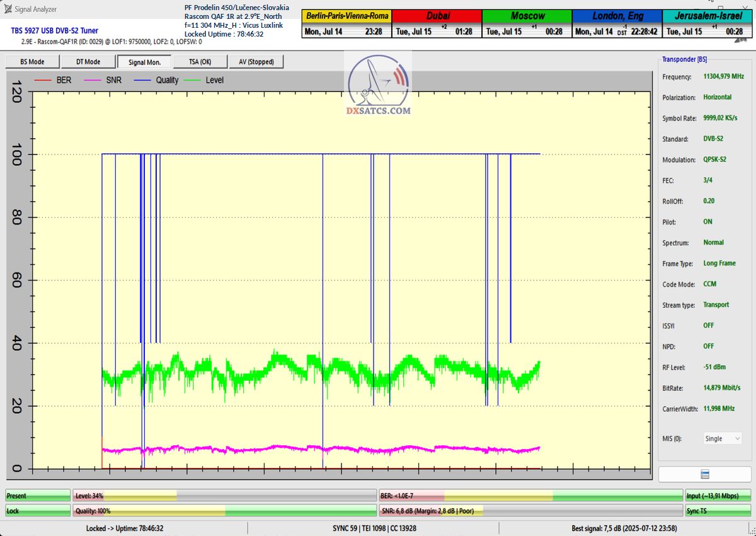Switch to BS Mode tab
Image resolution: width=756 pixels, height=536 pixels.
pyautogui.click(x=32, y=62)
